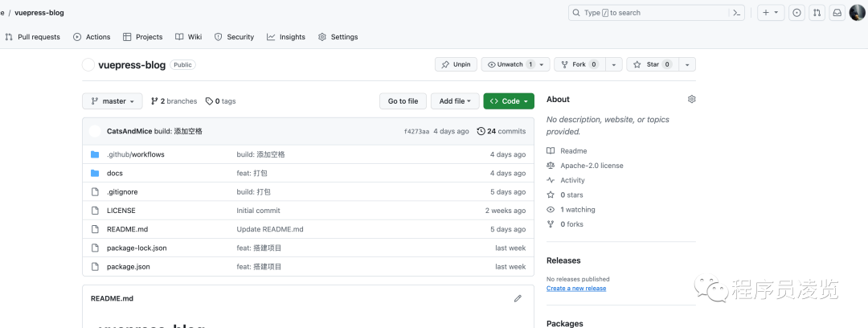The image size is (868, 328).
Task: Open the Unwatch notifications dropdown
Action: point(515,65)
